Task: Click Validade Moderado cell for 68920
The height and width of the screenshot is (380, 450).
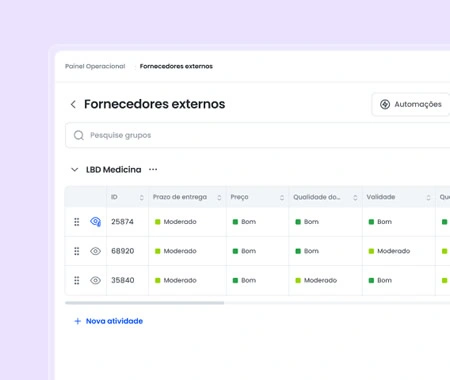Action: point(399,251)
